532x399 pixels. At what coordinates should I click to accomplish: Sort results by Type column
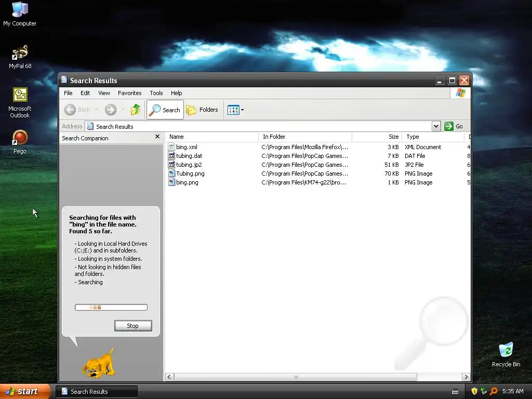(433, 137)
